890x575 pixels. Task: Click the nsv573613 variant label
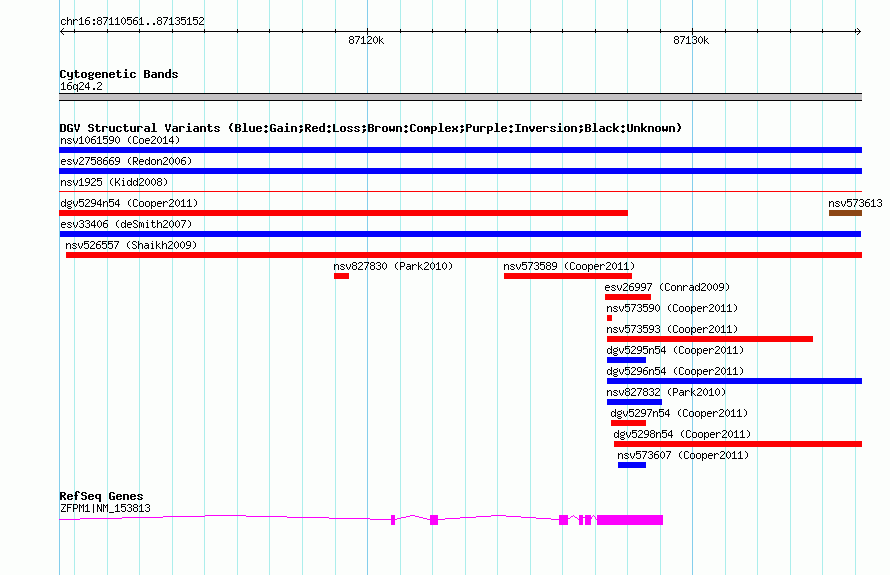point(855,203)
